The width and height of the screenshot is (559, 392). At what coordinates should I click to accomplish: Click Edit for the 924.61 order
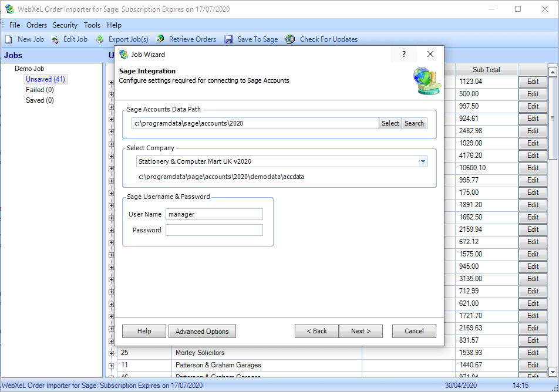point(533,119)
